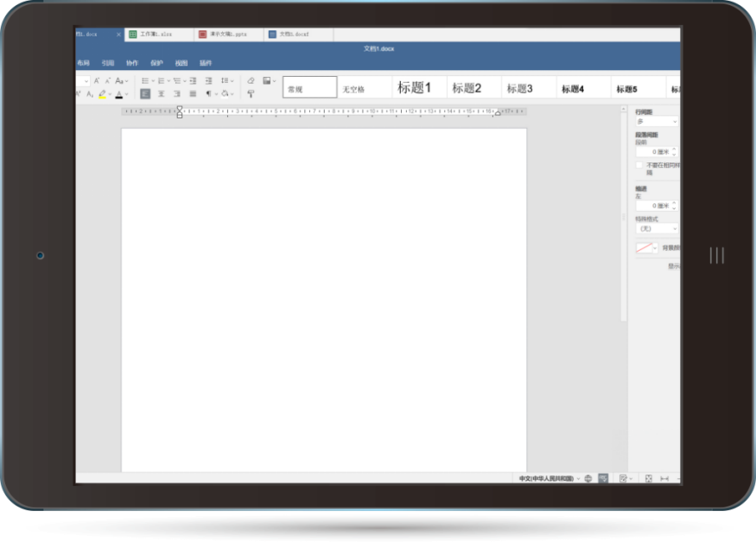The image size is (756, 542).
Task: Click the increase font size icon
Action: pyautogui.click(x=97, y=80)
